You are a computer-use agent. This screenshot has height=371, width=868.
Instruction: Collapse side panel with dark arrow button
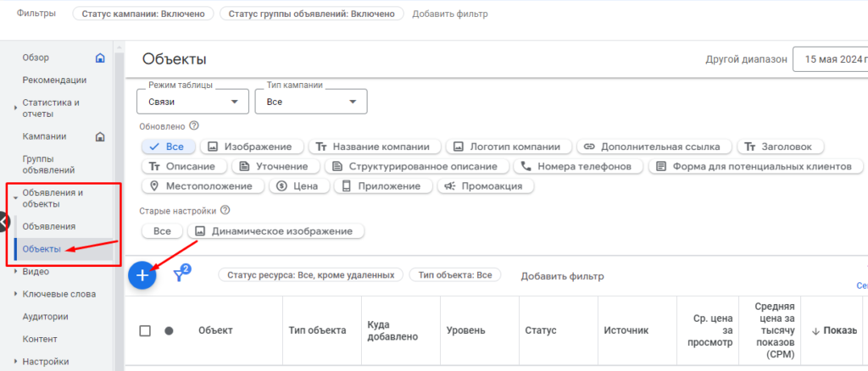pyautogui.click(x=4, y=222)
